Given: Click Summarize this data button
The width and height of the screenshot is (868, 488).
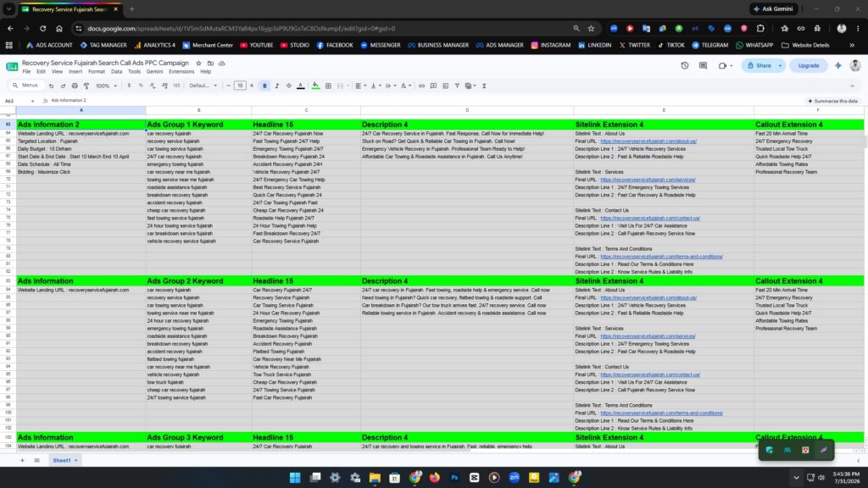Looking at the screenshot, I should tap(832, 101).
